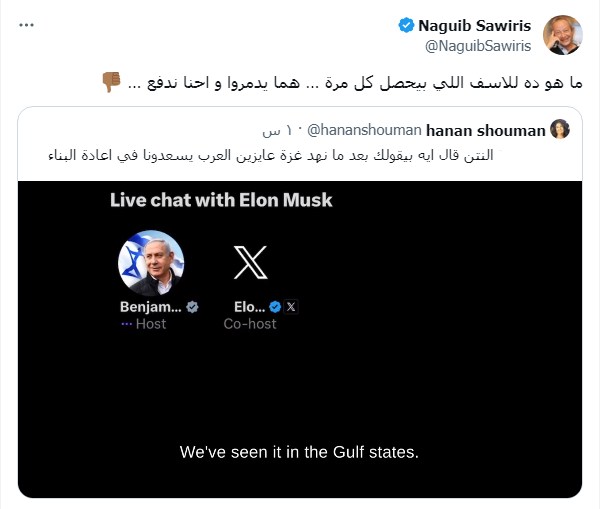Visit the @NaguibSawiris handle
This screenshot has height=509, width=601.
pos(480,45)
